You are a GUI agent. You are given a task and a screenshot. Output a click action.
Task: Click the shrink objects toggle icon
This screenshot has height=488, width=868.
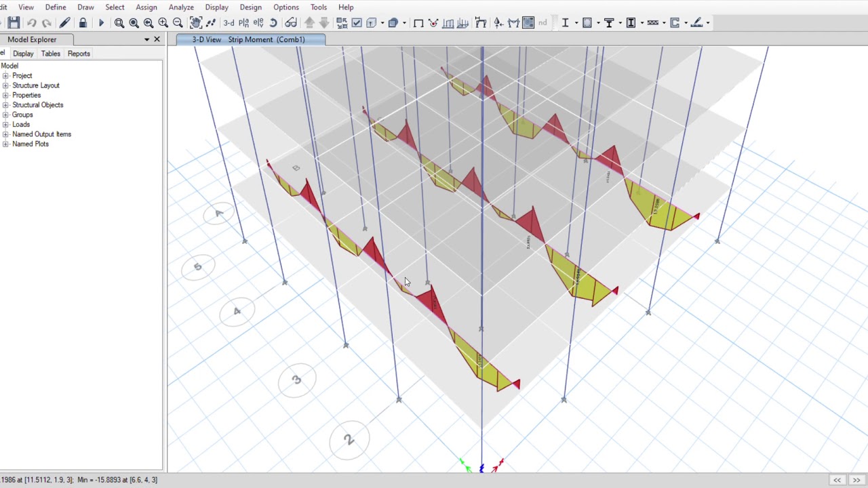point(342,22)
